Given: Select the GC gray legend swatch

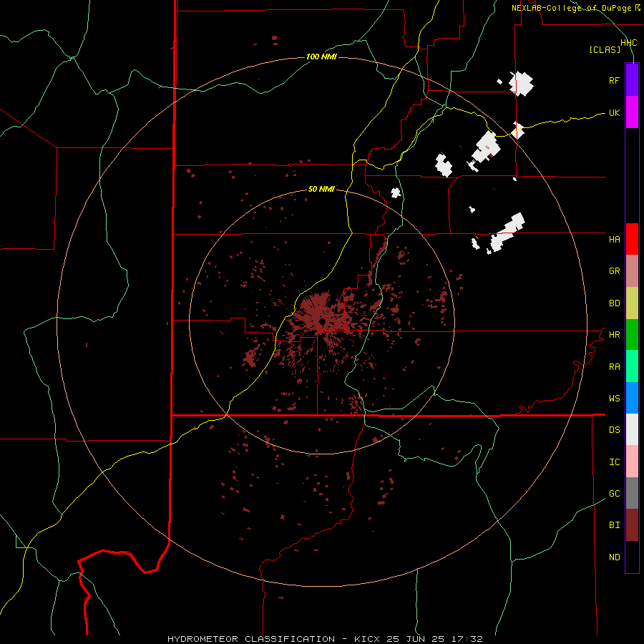Looking at the screenshot, I should pyautogui.click(x=632, y=493).
